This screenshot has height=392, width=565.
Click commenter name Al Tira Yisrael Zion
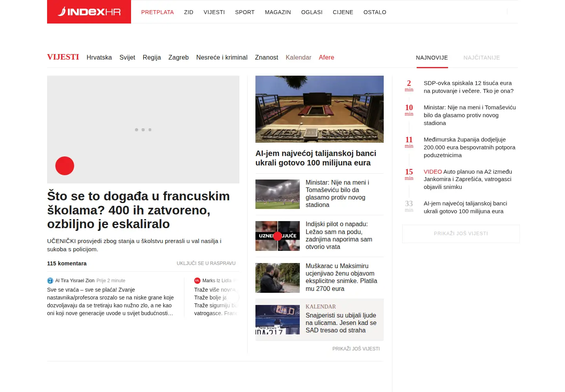[75, 281]
